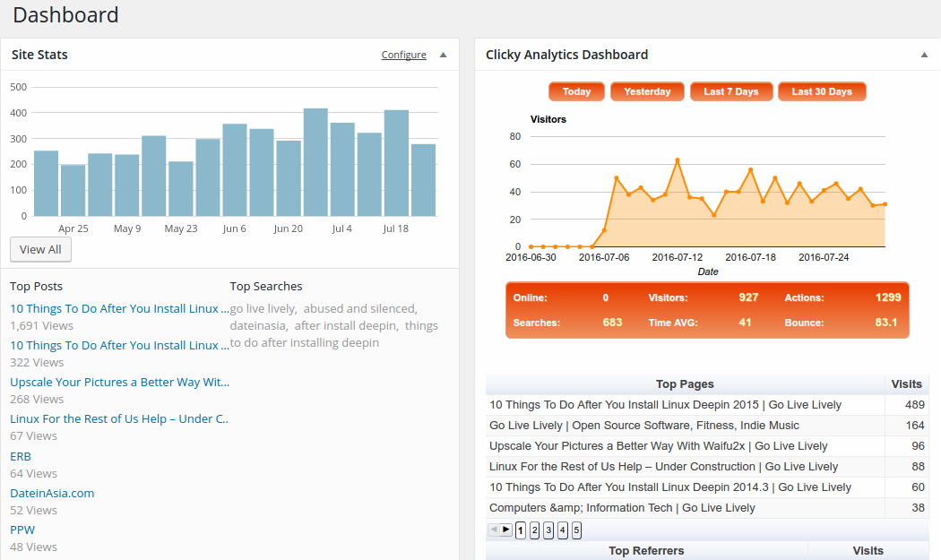941x560 pixels.
Task: Open the DateinAsia.com post link
Action: (x=52, y=493)
